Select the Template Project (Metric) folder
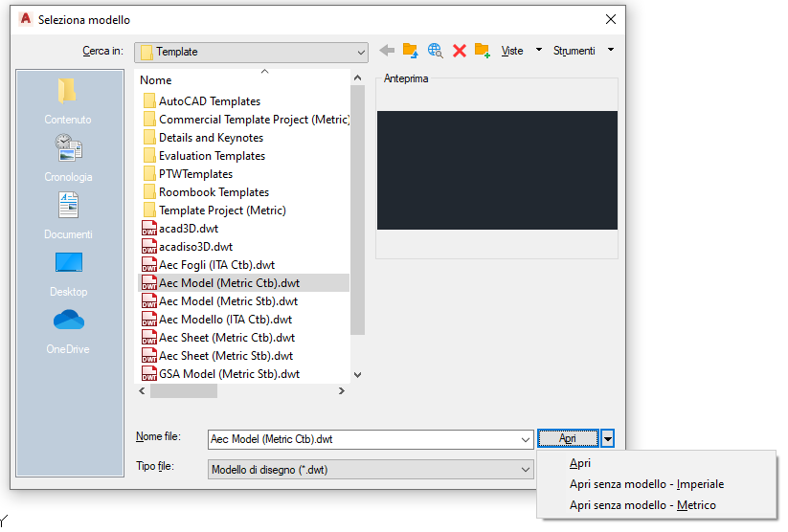This screenshot has height=532, width=788. click(x=214, y=210)
